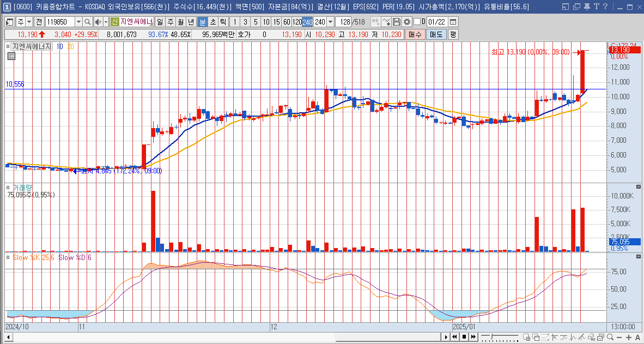The width and height of the screenshot is (644, 344).
Task: Click the pin window icon in title bar
Action: [587, 7]
